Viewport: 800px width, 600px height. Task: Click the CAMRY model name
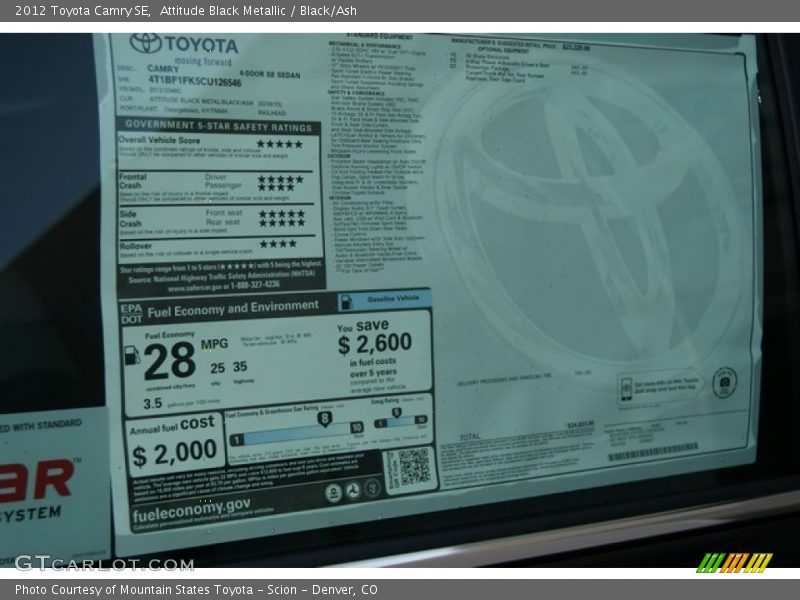point(163,68)
